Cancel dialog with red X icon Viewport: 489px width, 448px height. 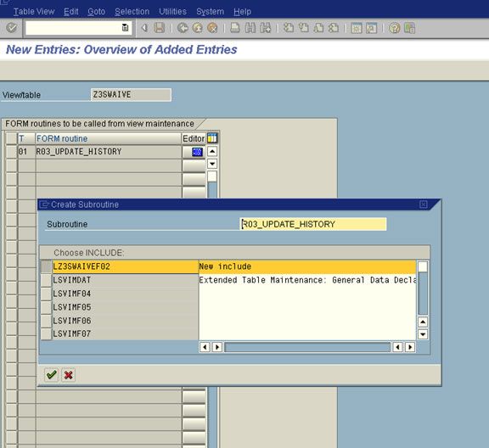(x=68, y=375)
